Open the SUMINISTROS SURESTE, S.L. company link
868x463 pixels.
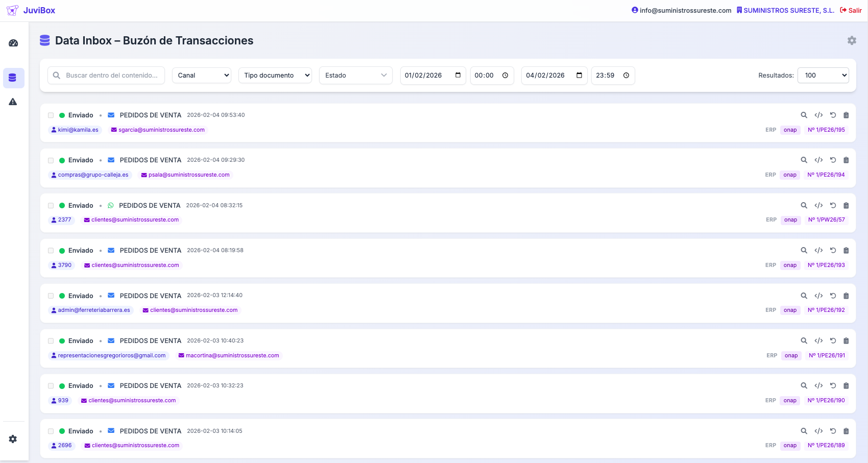click(788, 10)
